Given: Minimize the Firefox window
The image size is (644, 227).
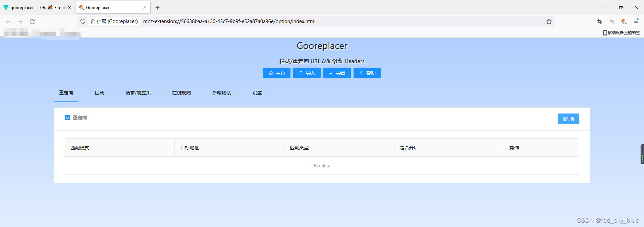Looking at the screenshot, I should 605,7.
